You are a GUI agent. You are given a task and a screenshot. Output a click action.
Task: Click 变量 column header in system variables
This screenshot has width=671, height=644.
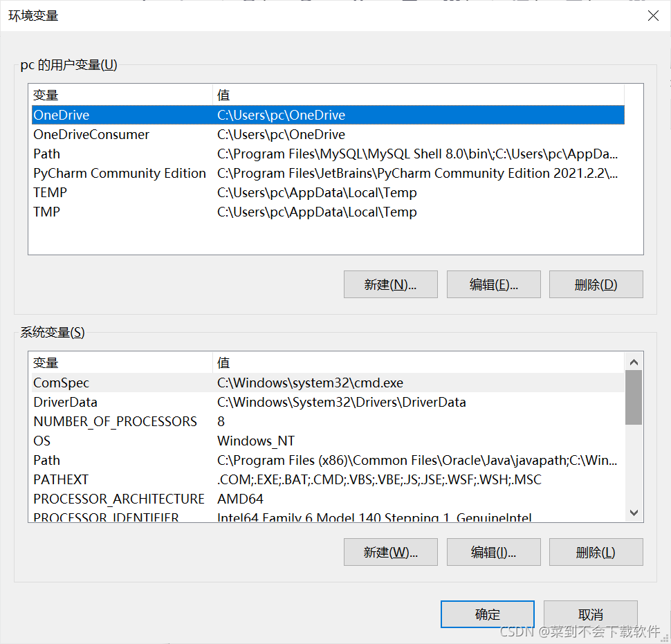click(120, 362)
